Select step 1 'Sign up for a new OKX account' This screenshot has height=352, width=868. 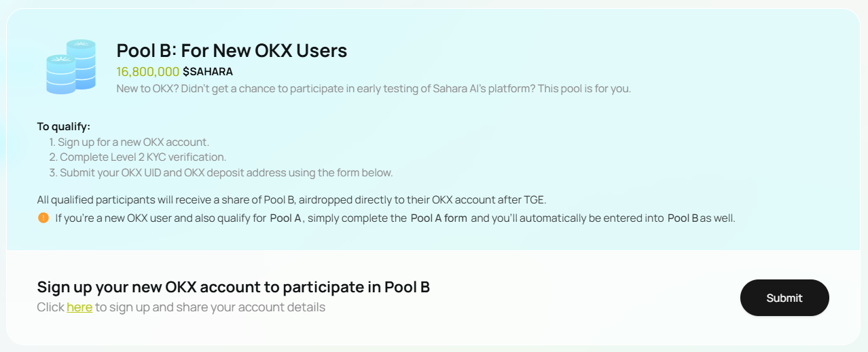tap(129, 142)
